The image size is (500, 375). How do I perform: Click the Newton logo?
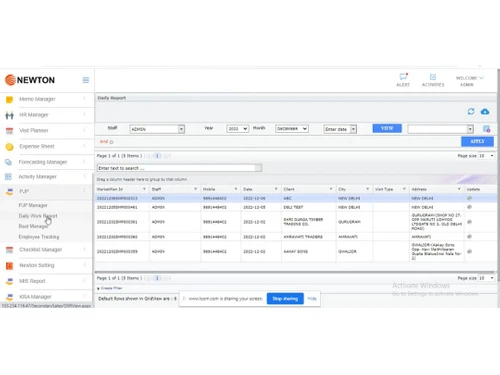30,80
